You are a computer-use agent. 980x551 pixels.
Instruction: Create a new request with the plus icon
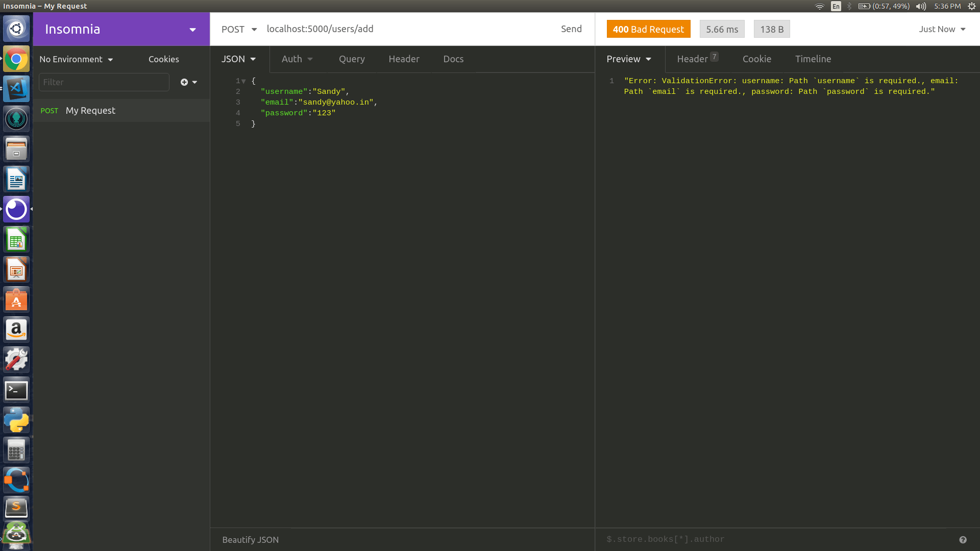click(x=183, y=82)
